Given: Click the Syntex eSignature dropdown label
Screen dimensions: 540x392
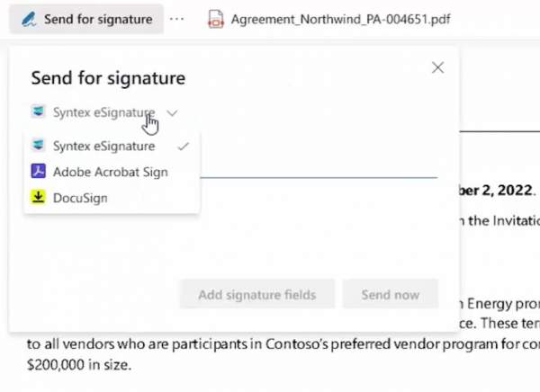Looking at the screenshot, I should coord(103,113).
